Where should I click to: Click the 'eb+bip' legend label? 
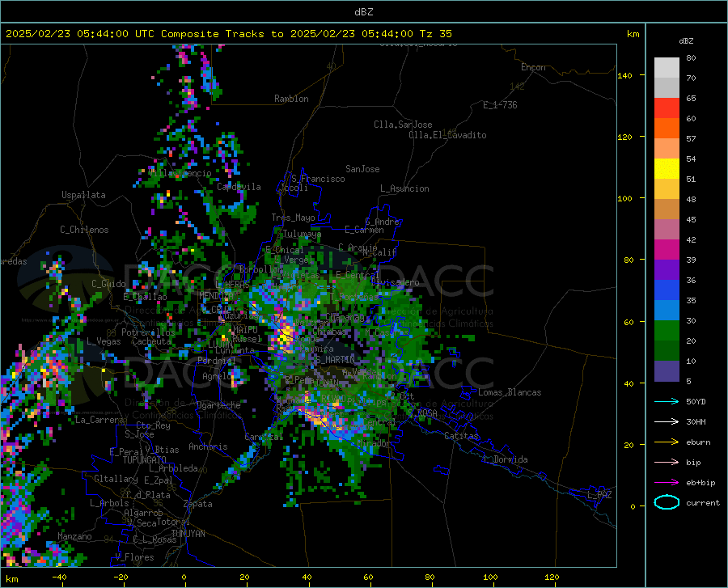click(x=700, y=483)
